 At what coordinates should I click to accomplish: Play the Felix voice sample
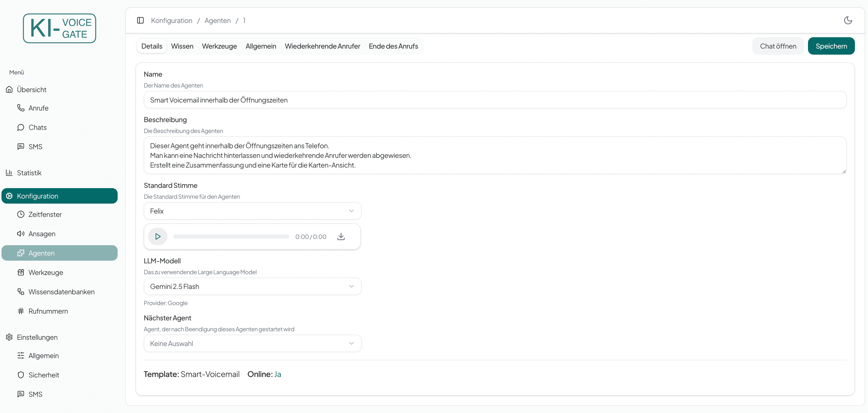click(x=158, y=237)
